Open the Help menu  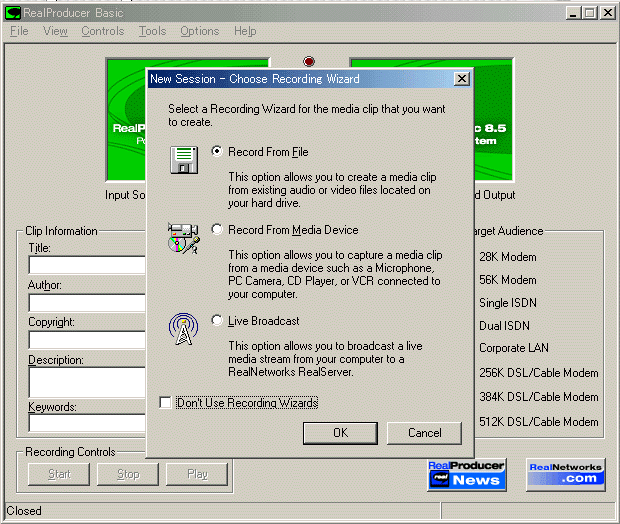[245, 31]
